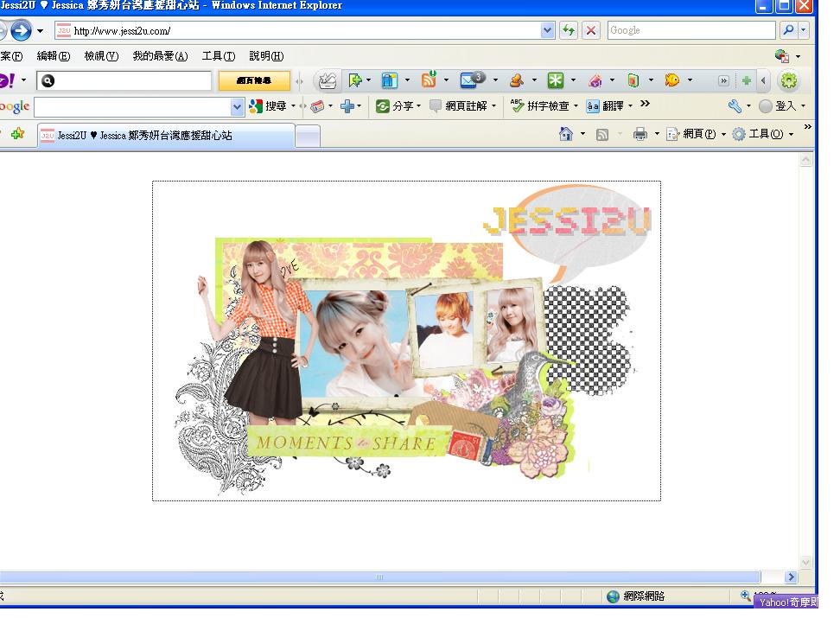Viewport: 840px width, 618px height.
Task: Click the green asterisk toolbar icon
Action: pos(555,80)
